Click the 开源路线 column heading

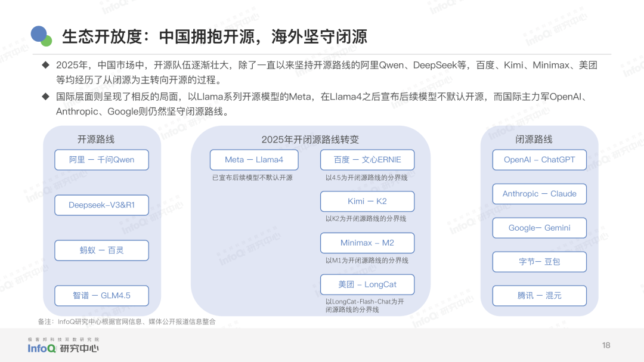(95, 140)
